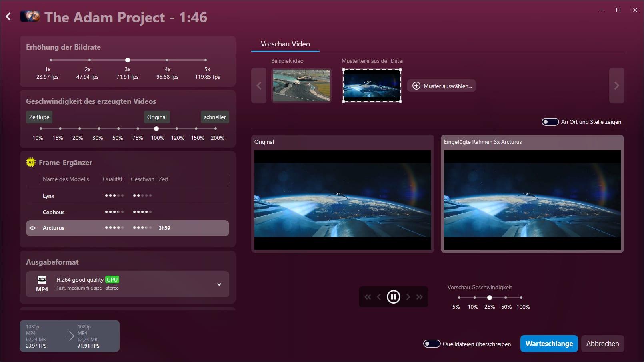Click the right chevron beside the sample thumbnails

(616, 86)
